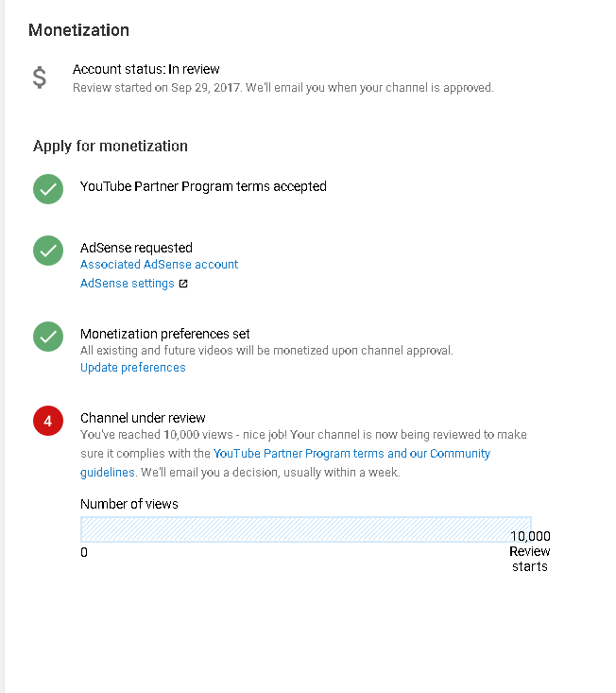Click the Channel under review title
The image size is (616, 693).
143,418
